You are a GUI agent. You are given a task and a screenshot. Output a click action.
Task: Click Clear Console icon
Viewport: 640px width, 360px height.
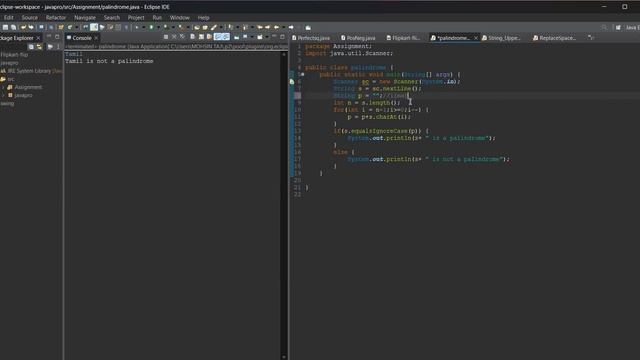192,37
